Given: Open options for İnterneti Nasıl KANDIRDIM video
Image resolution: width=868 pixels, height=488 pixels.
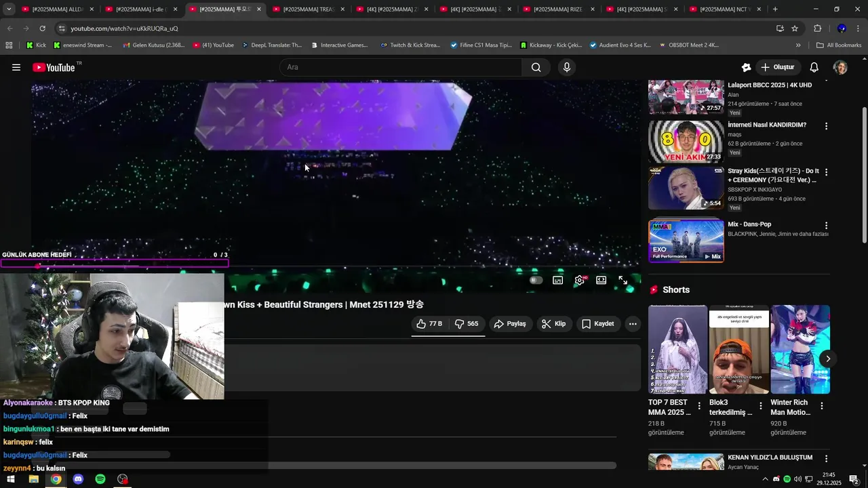Looking at the screenshot, I should pos(826,126).
